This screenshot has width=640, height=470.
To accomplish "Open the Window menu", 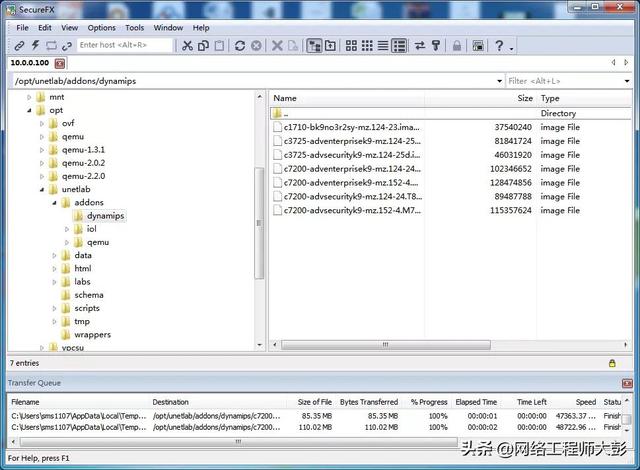I will tap(168, 28).
